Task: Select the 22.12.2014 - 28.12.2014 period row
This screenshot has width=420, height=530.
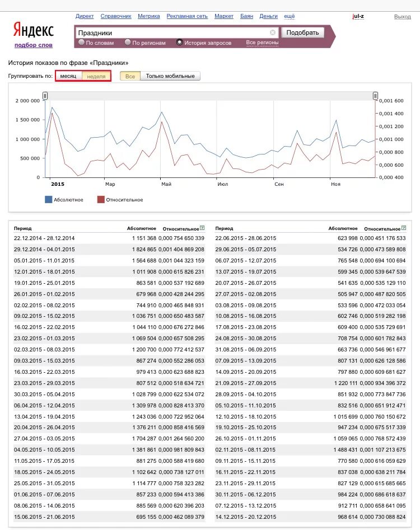Action: (x=109, y=238)
